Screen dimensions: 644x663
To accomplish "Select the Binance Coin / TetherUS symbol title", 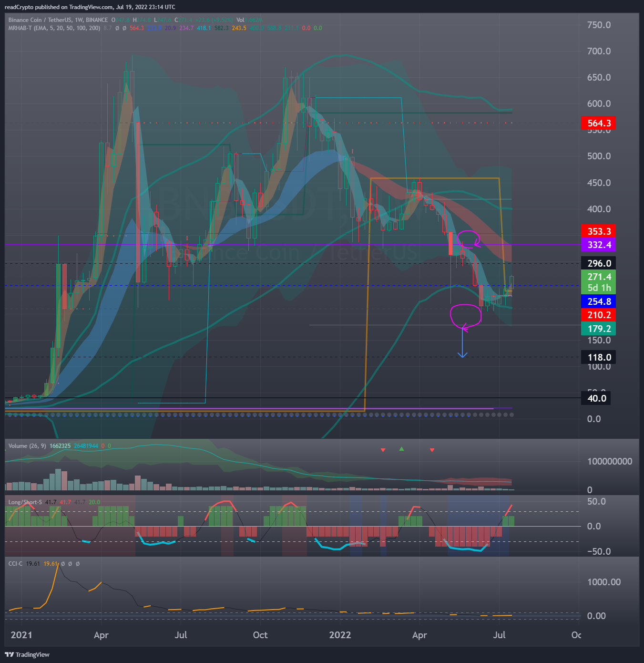I will tap(40, 20).
